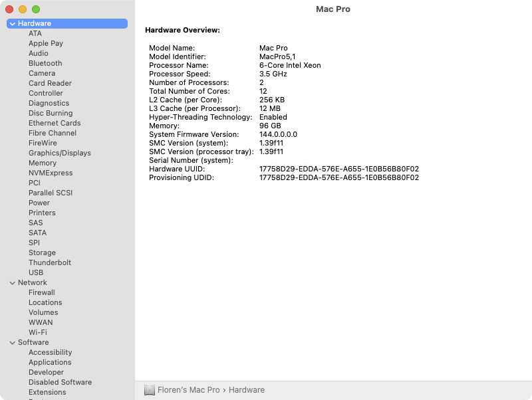The image size is (532, 400).
Task: Click Hardware in the path bar
Action: 247,390
